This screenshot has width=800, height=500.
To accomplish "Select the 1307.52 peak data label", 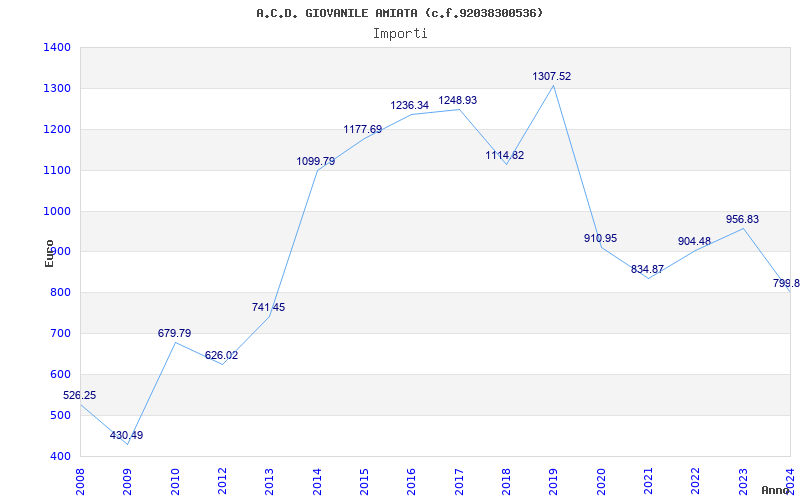I will click(552, 76).
